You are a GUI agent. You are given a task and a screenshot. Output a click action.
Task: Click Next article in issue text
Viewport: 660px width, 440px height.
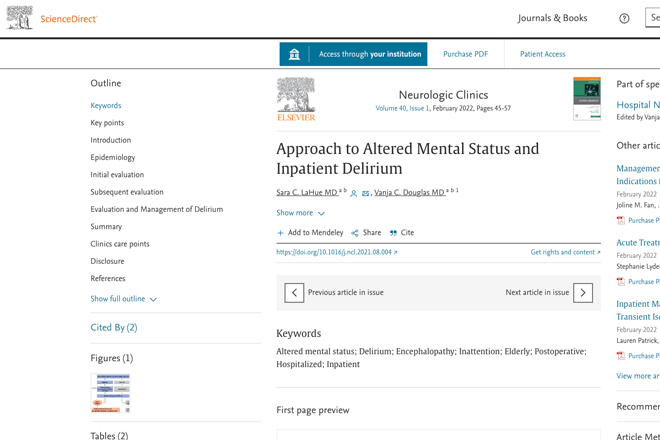(537, 292)
